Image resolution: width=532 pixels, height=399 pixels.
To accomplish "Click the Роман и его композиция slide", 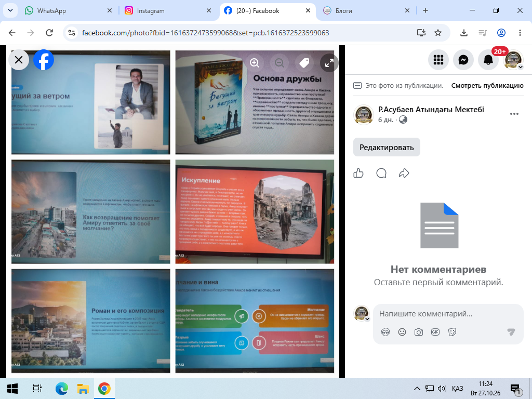I will 91,321.
